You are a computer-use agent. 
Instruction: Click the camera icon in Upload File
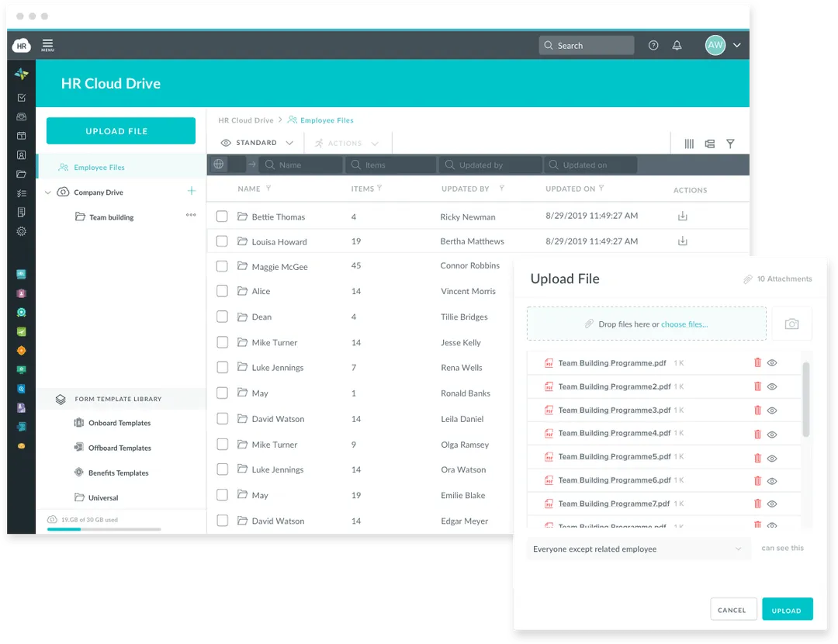[792, 324]
